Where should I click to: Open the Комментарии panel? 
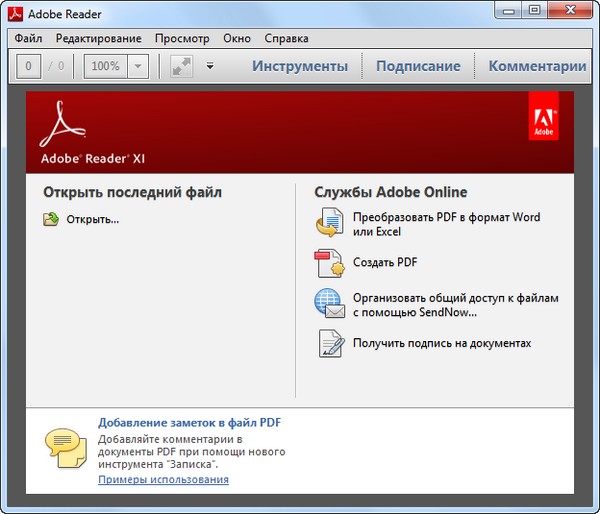point(537,66)
